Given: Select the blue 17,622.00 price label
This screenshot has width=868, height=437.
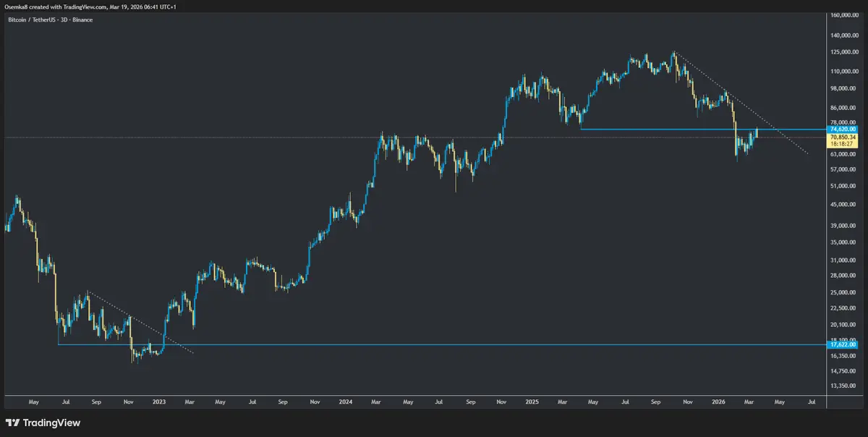Looking at the screenshot, I should 843,345.
